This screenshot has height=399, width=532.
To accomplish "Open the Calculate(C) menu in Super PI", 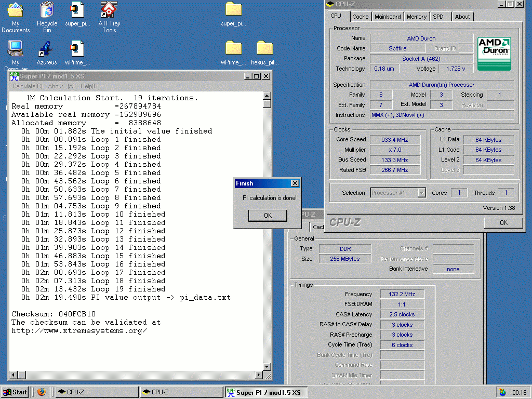I will click(28, 86).
